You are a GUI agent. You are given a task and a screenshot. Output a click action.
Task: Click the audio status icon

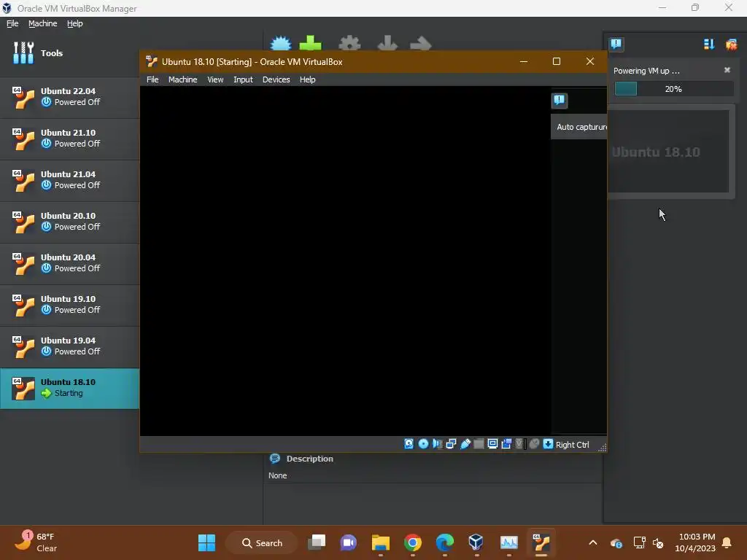click(437, 444)
